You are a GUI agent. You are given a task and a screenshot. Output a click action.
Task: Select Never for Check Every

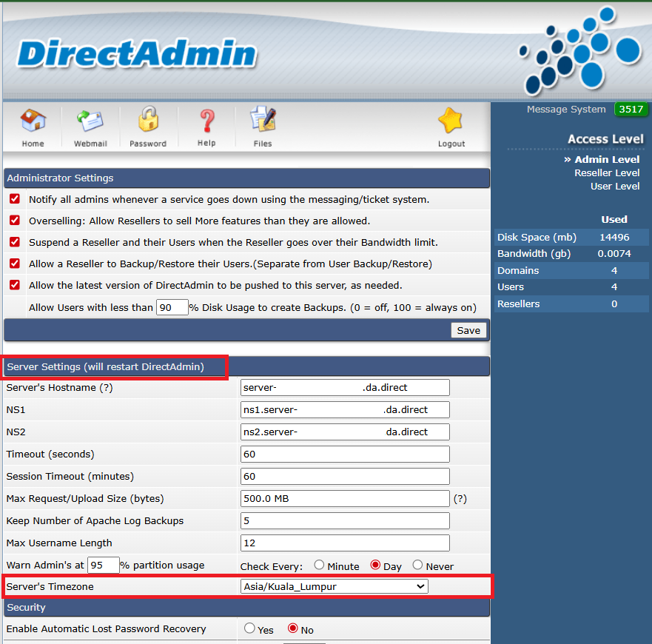click(x=417, y=565)
